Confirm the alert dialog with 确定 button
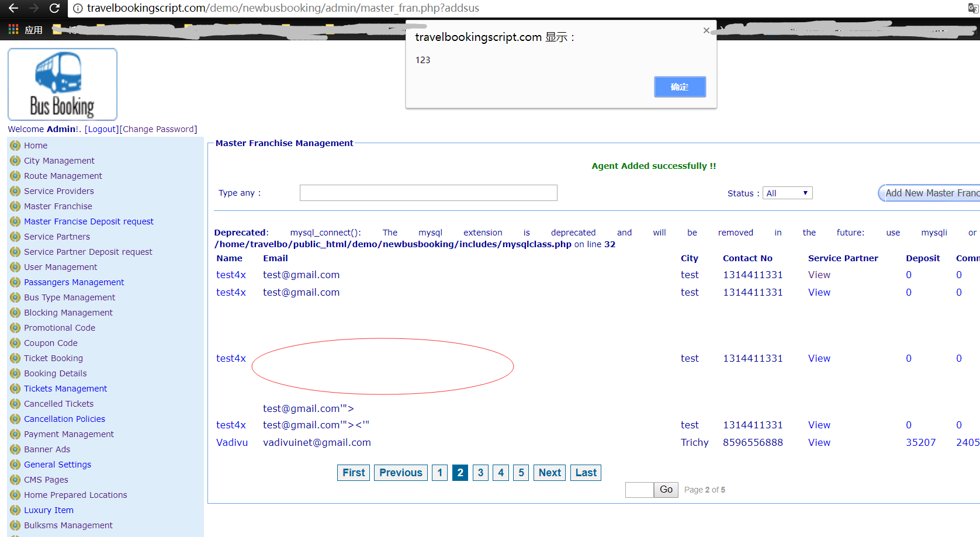Viewport: 980px width, 537px height. coord(680,87)
